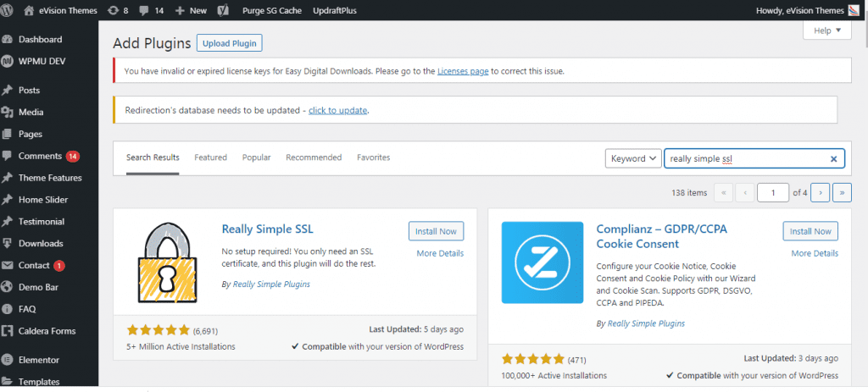
Task: Switch to the Search Results tab
Action: tap(153, 157)
